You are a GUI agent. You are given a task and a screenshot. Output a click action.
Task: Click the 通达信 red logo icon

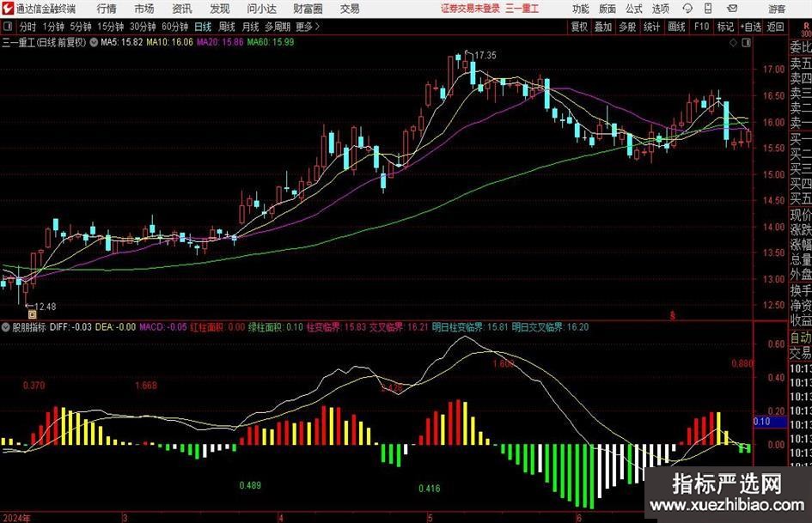(8, 9)
